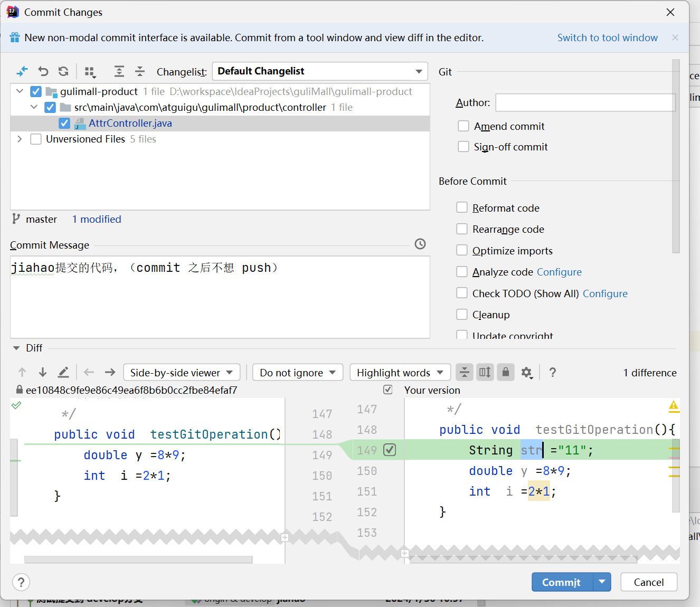Open diff viewer settings gear
This screenshot has height=607, width=700.
(x=526, y=372)
